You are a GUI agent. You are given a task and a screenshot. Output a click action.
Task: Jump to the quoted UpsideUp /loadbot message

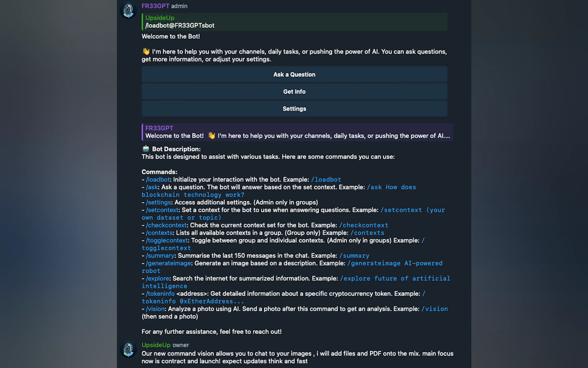pos(294,22)
